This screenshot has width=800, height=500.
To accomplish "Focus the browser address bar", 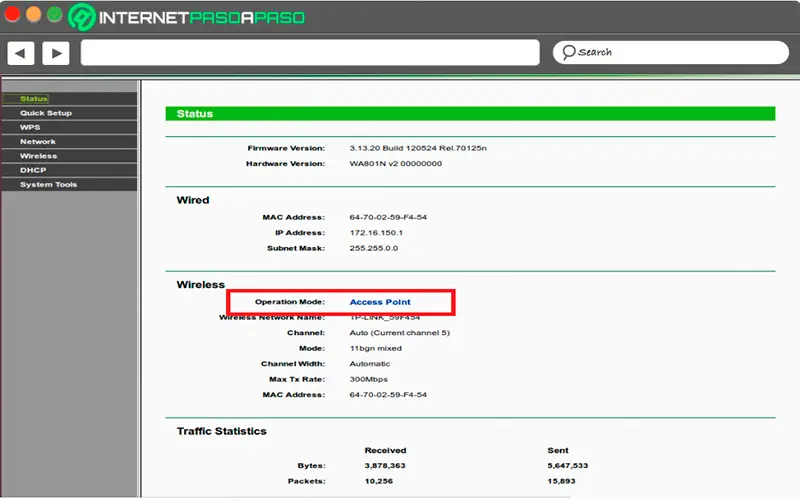I will click(x=310, y=53).
